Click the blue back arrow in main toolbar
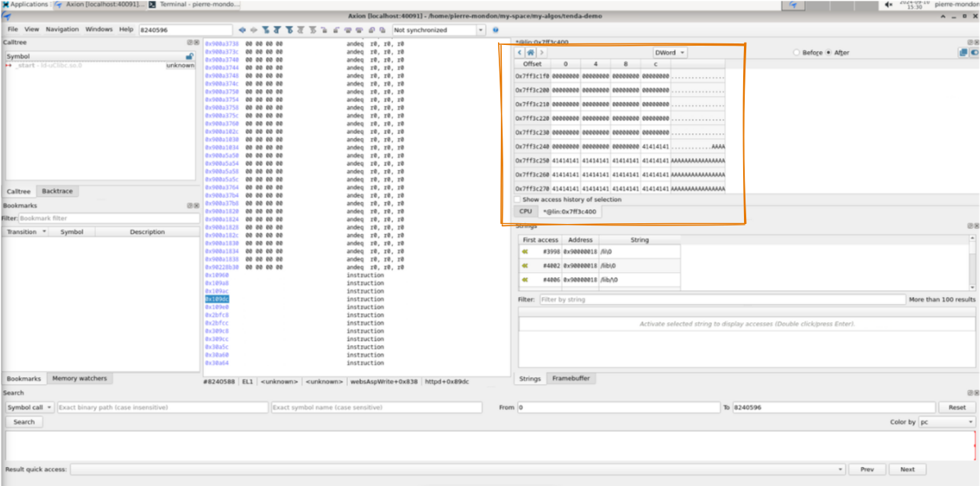 [x=242, y=30]
